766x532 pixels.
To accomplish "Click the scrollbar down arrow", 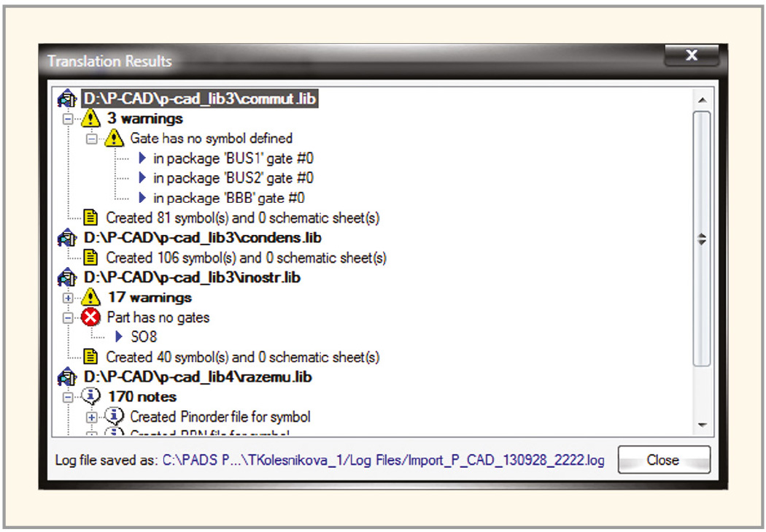I will tap(701, 425).
